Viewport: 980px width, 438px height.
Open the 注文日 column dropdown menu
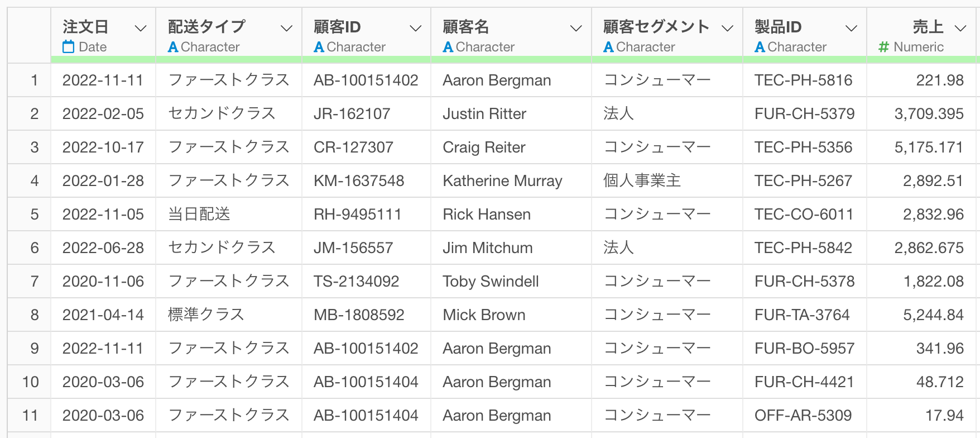coord(141,28)
